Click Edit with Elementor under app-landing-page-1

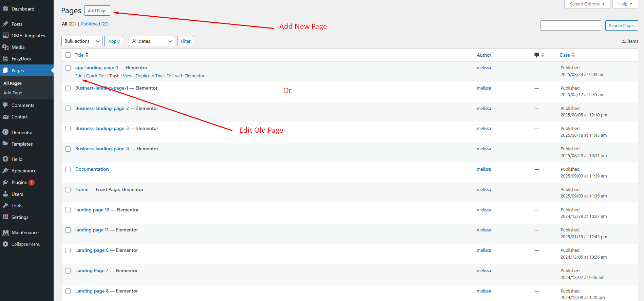[x=185, y=76]
